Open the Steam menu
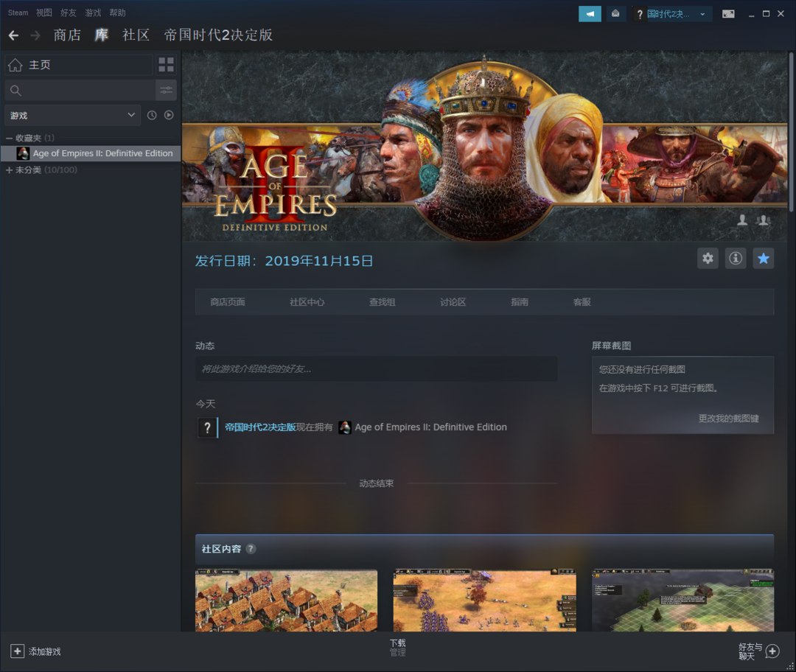Image resolution: width=796 pixels, height=672 pixels. 18,13
